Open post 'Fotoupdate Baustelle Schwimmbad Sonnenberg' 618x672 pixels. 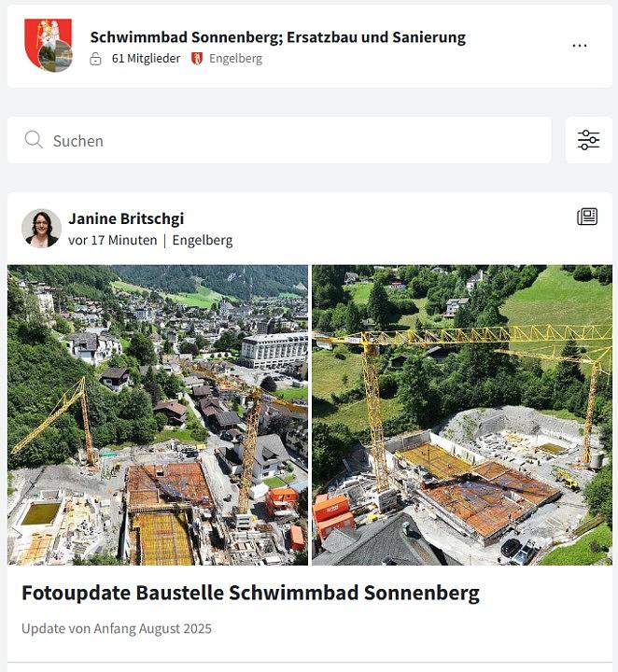pyautogui.click(x=250, y=593)
